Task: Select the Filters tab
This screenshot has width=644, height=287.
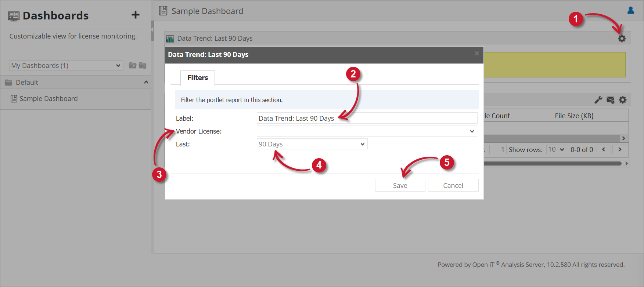Action: [198, 78]
